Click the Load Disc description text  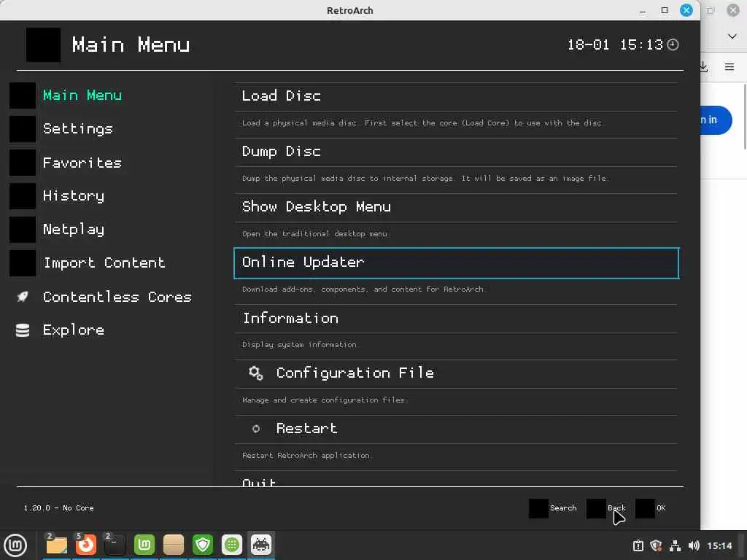(x=422, y=122)
